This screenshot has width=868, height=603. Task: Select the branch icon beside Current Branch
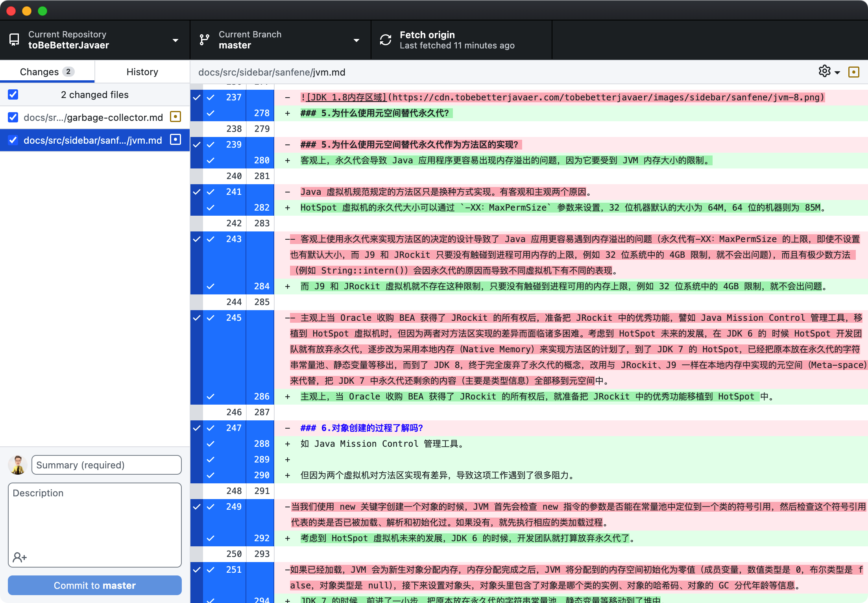point(204,39)
